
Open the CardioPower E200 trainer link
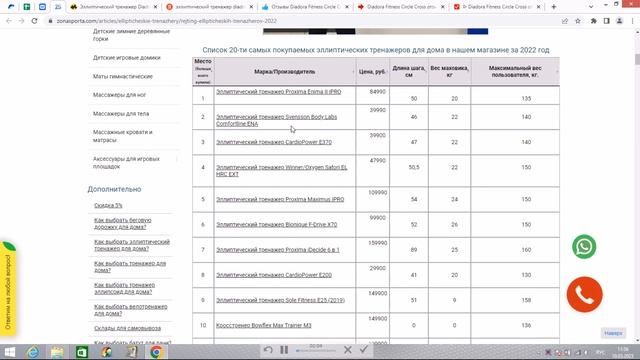(274, 275)
